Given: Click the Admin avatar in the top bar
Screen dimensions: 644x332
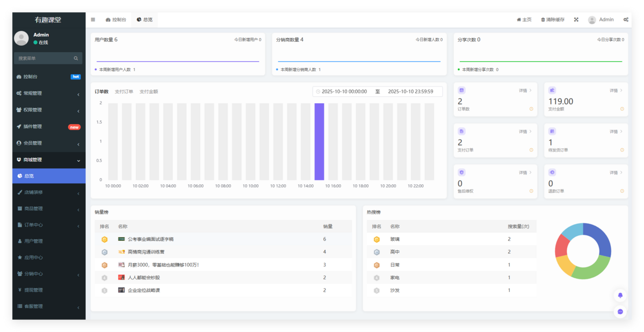Looking at the screenshot, I should pos(592,20).
